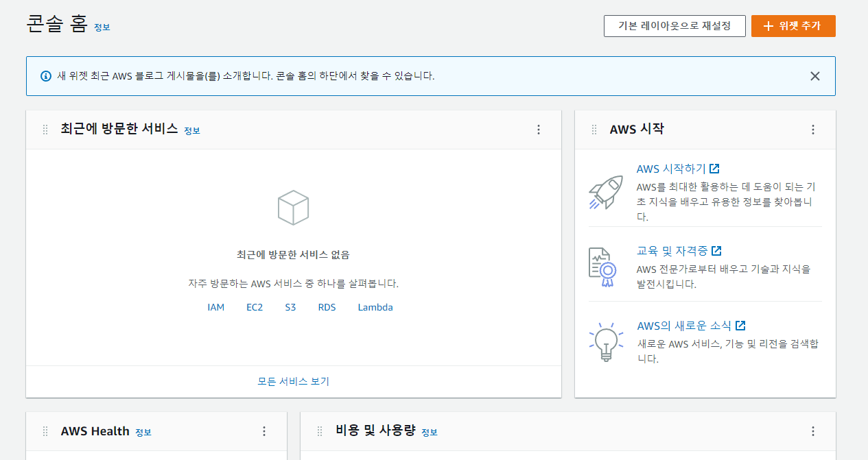Open 최근에 방문한 서비스 widget options menu
Viewport: 868px width, 460px height.
(539, 130)
